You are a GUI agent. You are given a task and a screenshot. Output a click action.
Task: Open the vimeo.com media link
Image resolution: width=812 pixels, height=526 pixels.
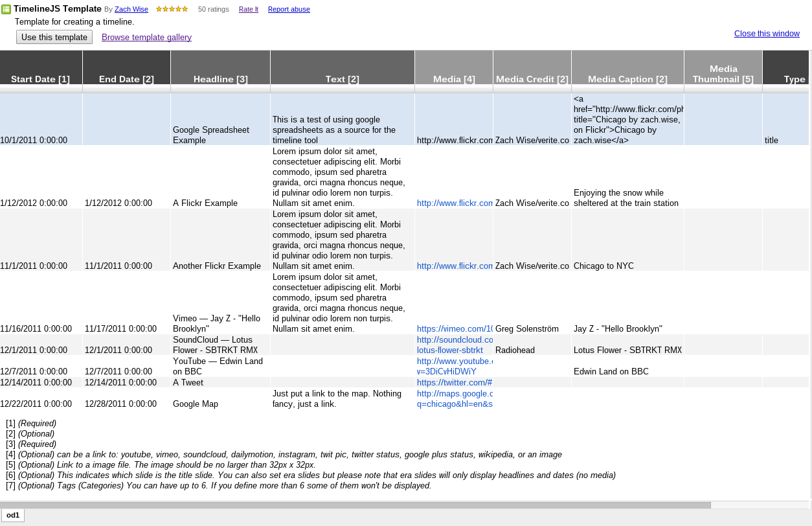455,328
